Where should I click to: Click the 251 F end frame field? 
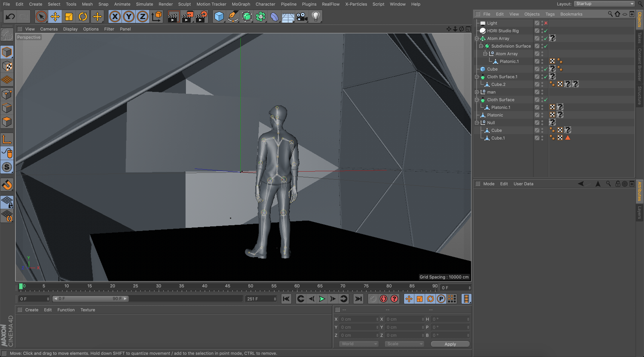coord(261,299)
